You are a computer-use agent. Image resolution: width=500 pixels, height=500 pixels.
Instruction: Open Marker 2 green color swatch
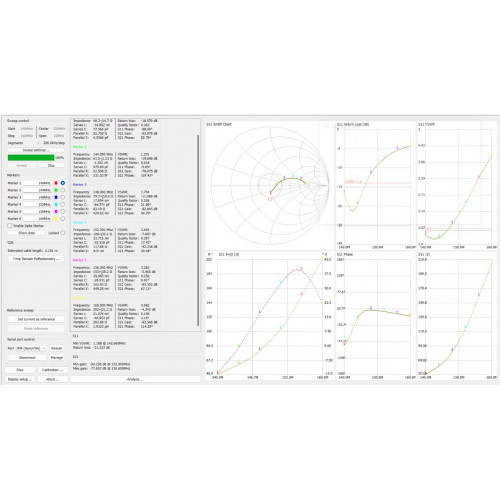[x=56, y=190]
